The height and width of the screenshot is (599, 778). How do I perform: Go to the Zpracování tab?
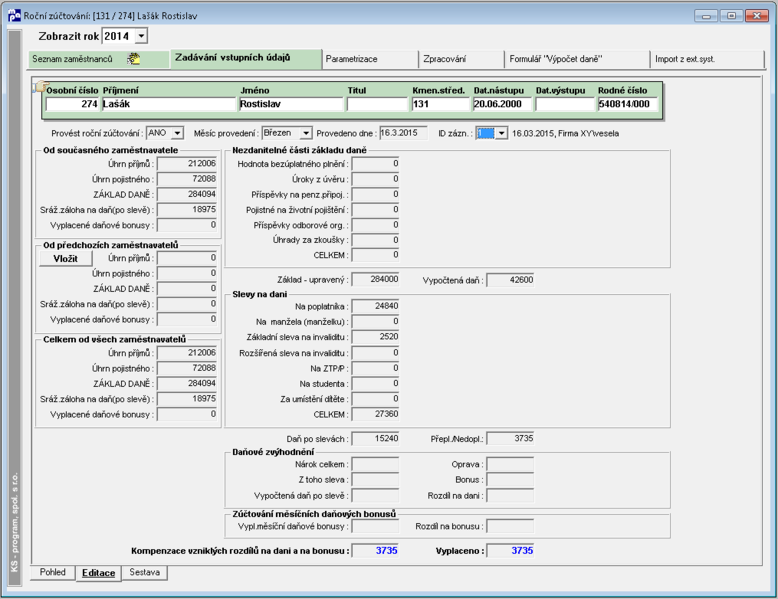tap(461, 59)
